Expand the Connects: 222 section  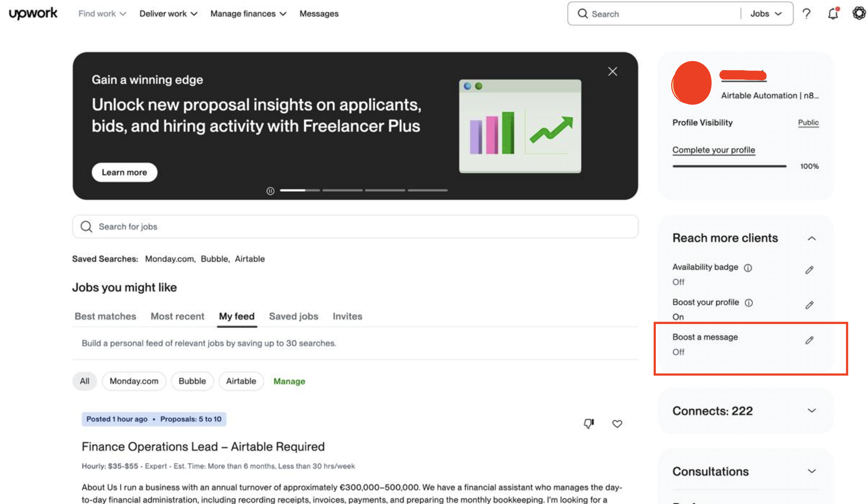point(812,411)
